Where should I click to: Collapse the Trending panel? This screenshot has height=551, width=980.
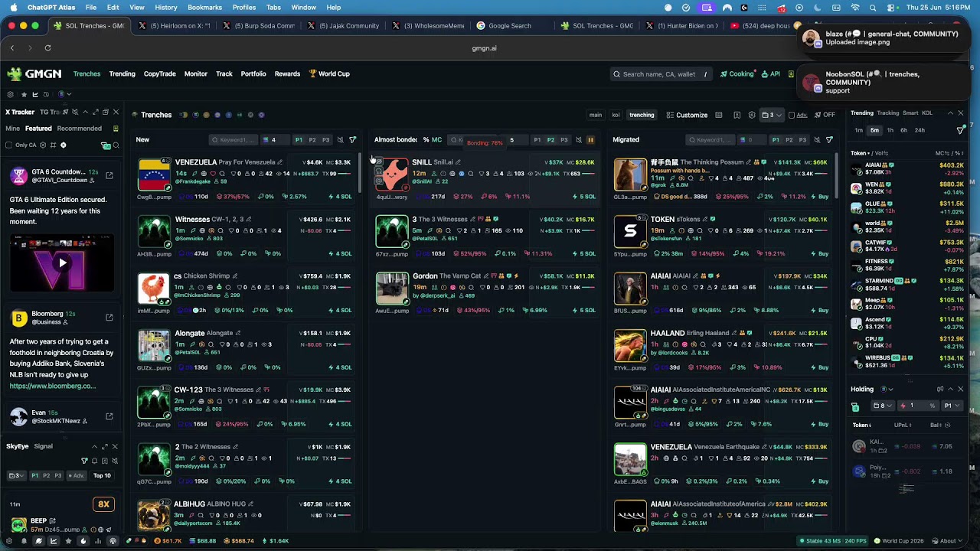pos(950,112)
